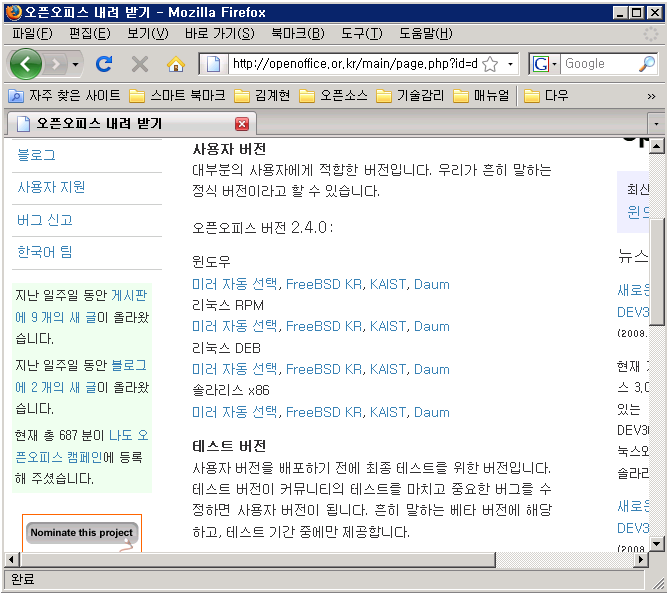
Task: Click the Google search input box
Action: point(599,64)
